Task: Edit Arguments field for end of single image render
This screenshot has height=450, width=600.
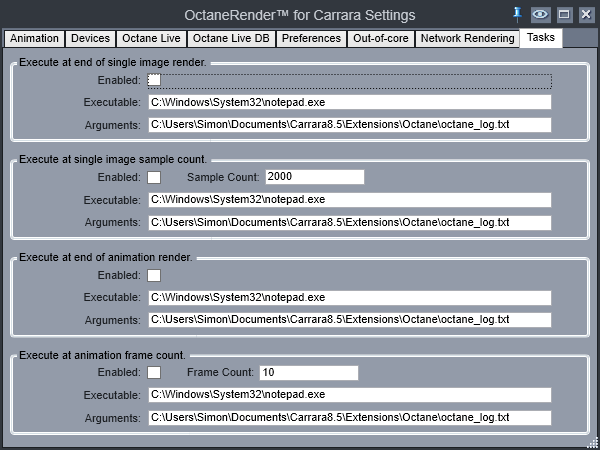Action: [350, 125]
